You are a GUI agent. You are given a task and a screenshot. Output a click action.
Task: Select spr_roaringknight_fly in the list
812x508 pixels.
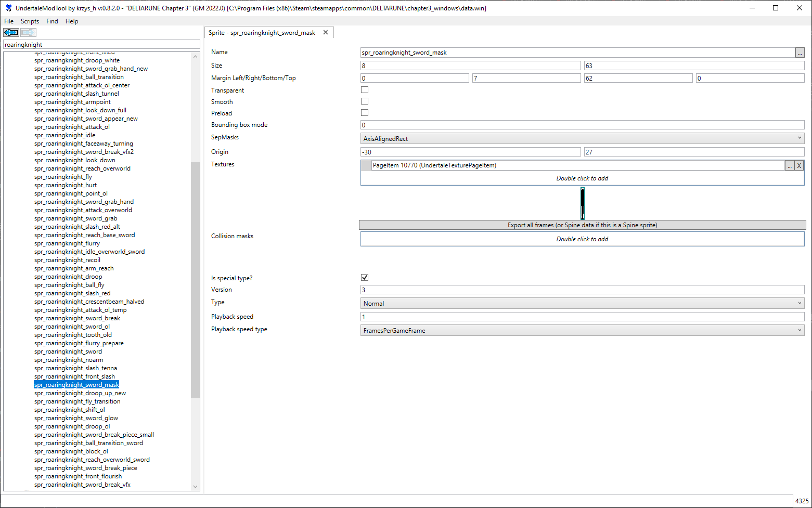pos(63,177)
